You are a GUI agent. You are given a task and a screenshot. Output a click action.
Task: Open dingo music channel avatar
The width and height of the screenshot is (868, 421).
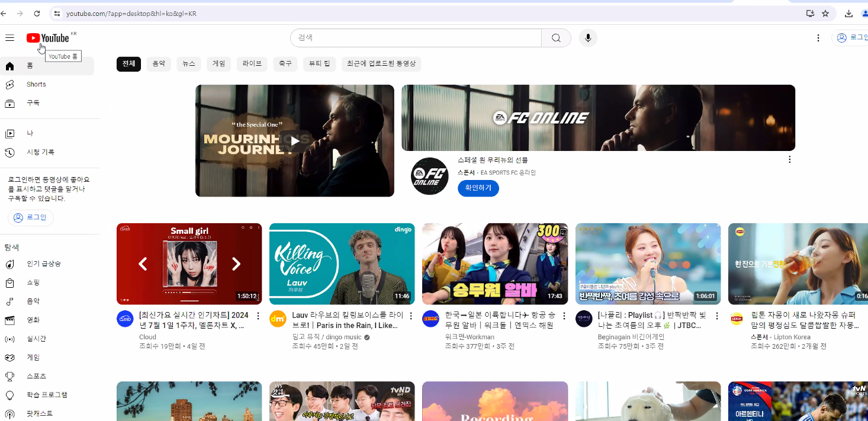[x=278, y=319]
